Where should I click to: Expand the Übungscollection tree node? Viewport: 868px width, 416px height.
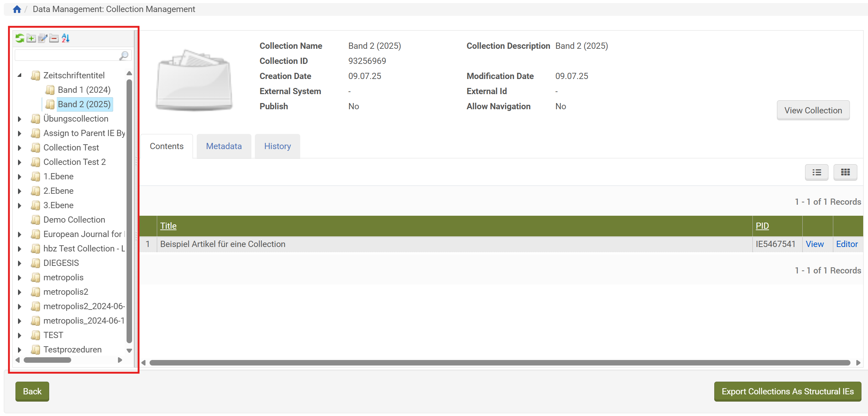[20, 119]
